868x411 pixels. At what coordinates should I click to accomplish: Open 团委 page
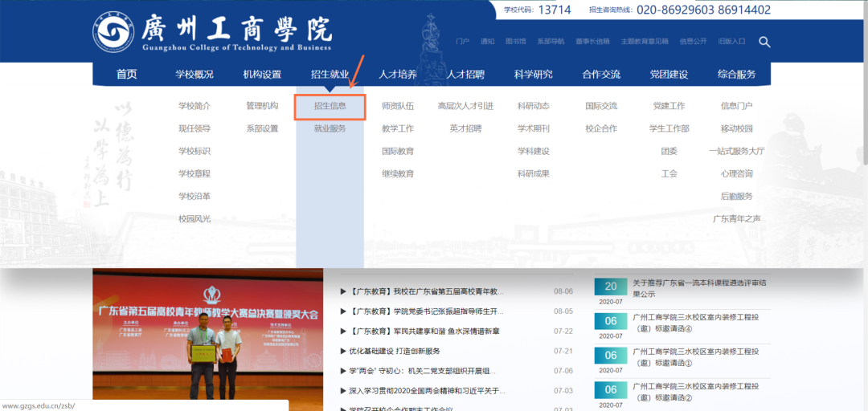coord(669,151)
